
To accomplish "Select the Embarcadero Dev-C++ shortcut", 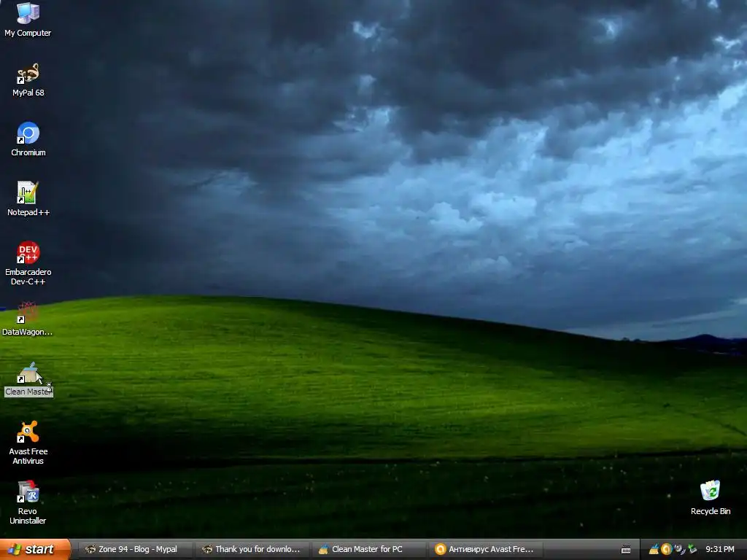I will [28, 262].
